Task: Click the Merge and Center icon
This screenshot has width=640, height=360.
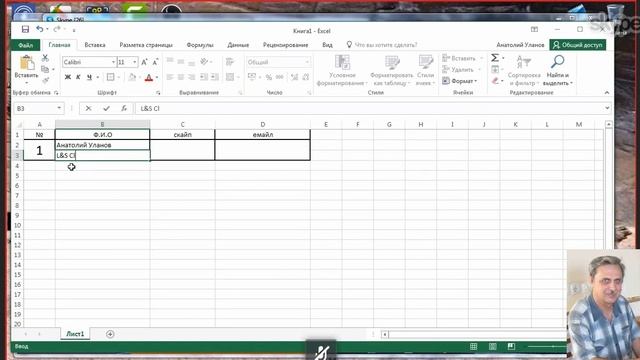Action: point(230,77)
